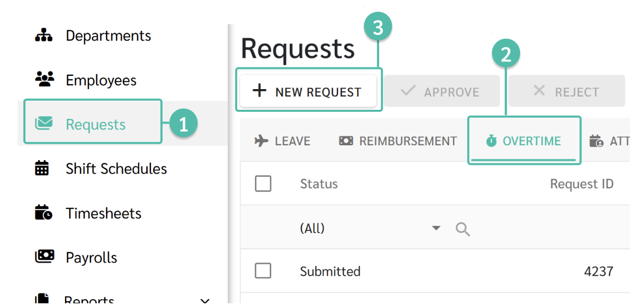The image size is (644, 306).
Task: Click the Reject button
Action: [567, 91]
